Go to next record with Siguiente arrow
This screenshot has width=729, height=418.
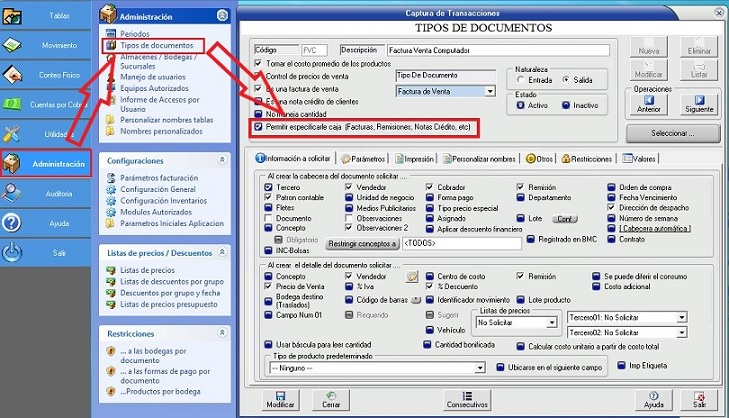700,100
